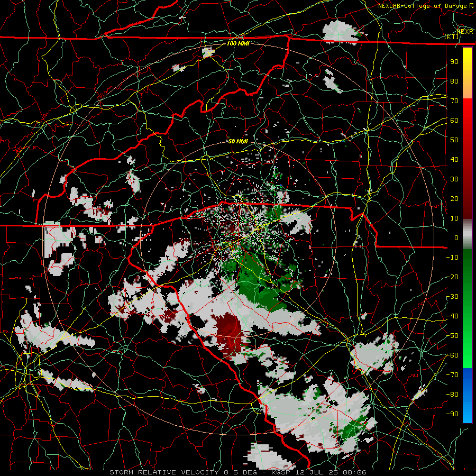Click the "0.5 DEG" elevation text in the footer

[240, 472]
